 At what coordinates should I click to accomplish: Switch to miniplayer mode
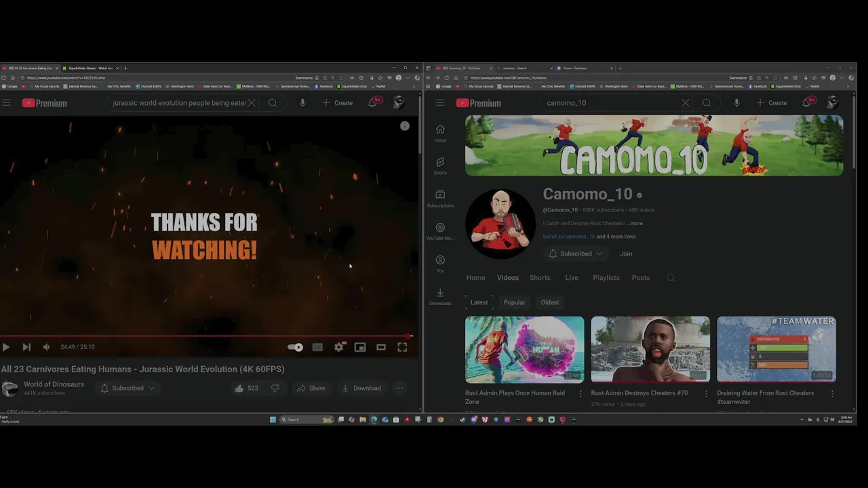pos(360,347)
